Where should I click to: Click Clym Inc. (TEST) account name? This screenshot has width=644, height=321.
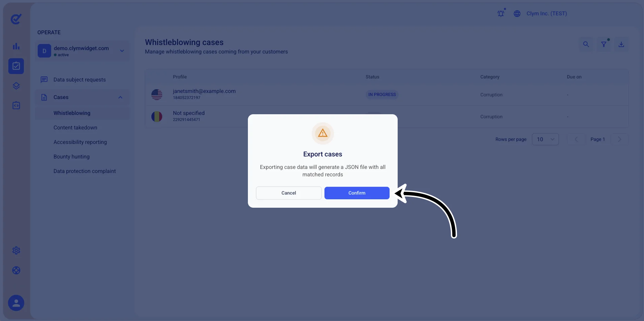[x=547, y=13]
